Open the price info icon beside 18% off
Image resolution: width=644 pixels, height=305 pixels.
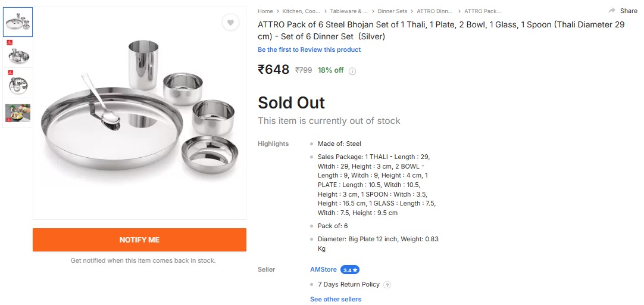pos(352,71)
